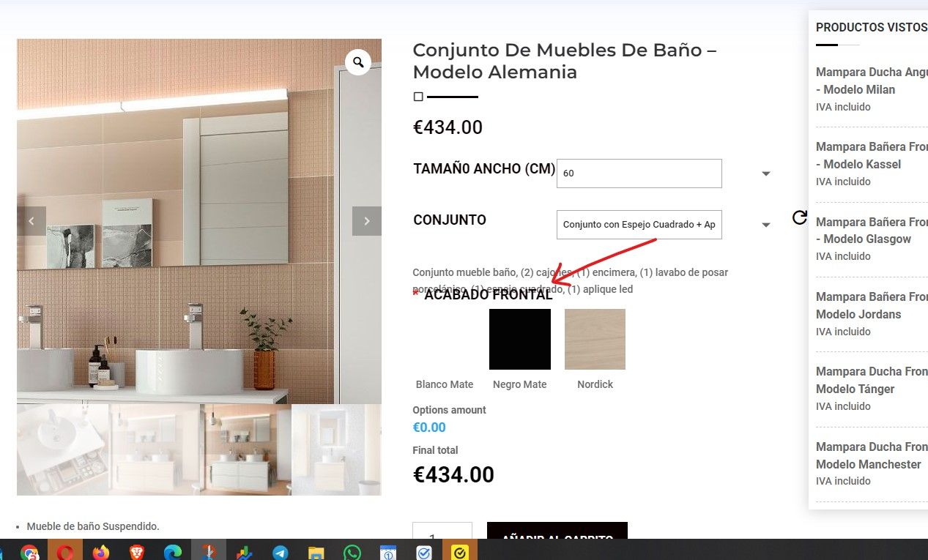This screenshot has width=928, height=560.
Task: Expand the Conjunto selection dropdown
Action: [639, 225]
